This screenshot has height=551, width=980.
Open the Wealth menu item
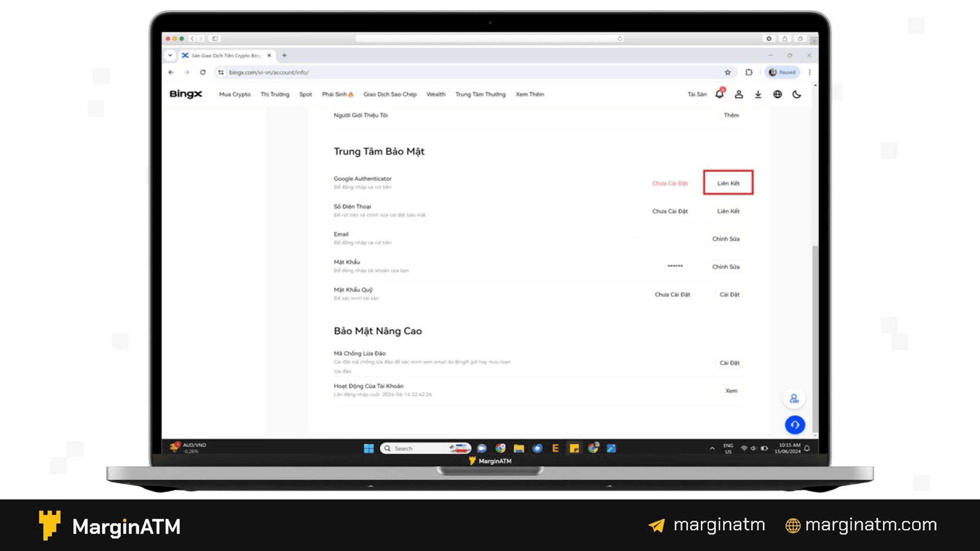tap(436, 94)
